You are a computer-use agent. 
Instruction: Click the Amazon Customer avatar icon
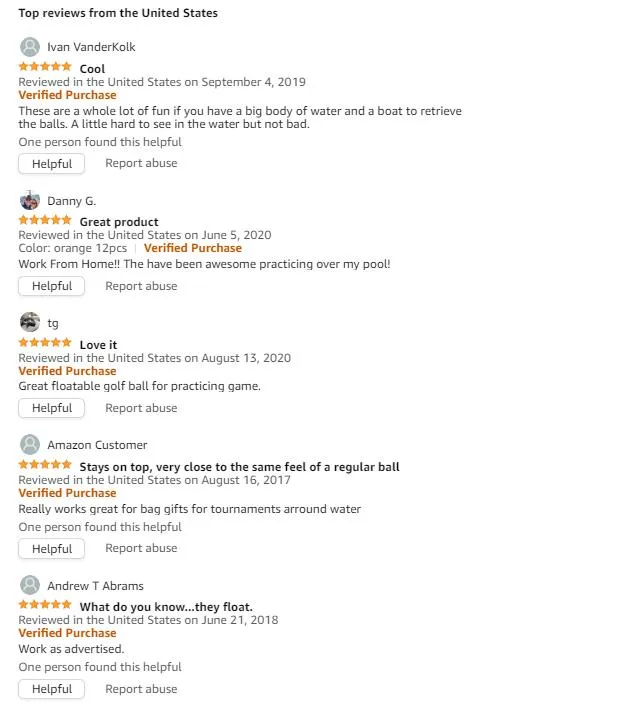click(x=30, y=445)
